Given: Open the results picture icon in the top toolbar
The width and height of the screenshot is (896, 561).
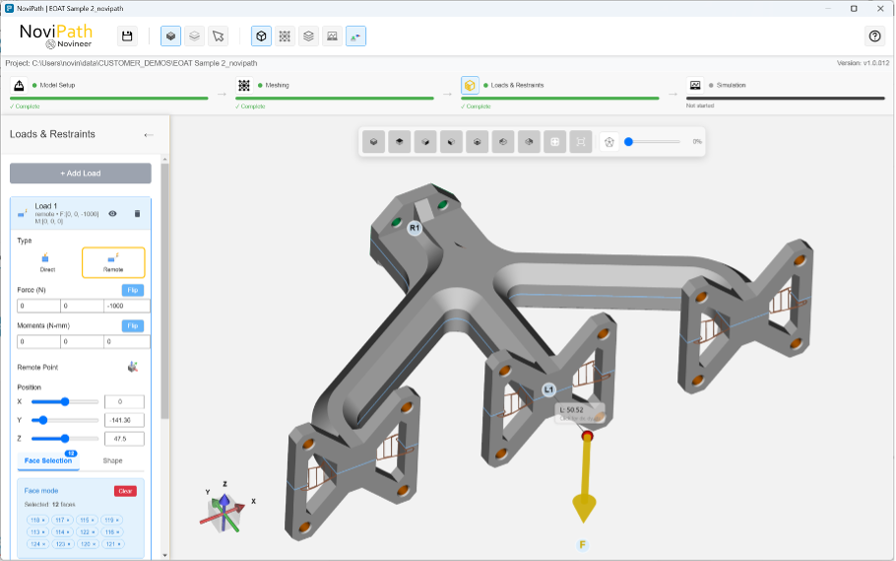Looking at the screenshot, I should click(x=332, y=36).
